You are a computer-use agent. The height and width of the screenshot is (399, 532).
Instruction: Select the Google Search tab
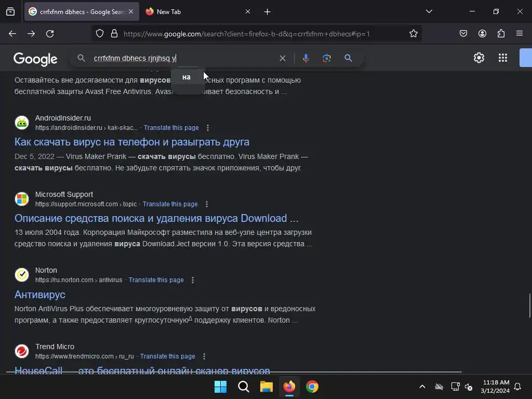tap(82, 11)
